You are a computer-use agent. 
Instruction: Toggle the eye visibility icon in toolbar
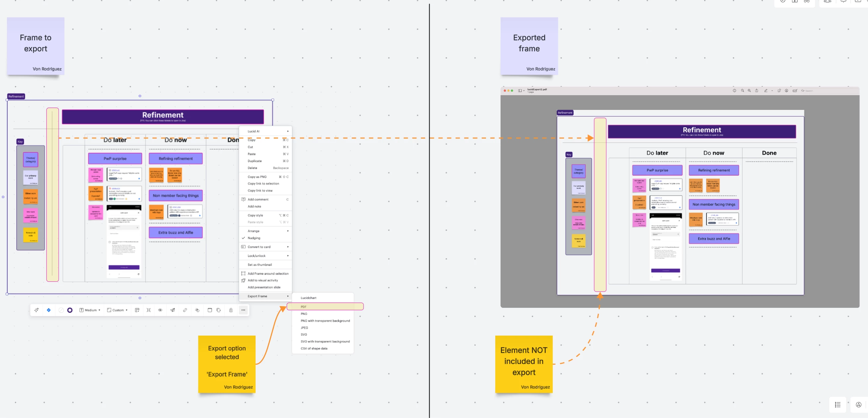pos(160,310)
